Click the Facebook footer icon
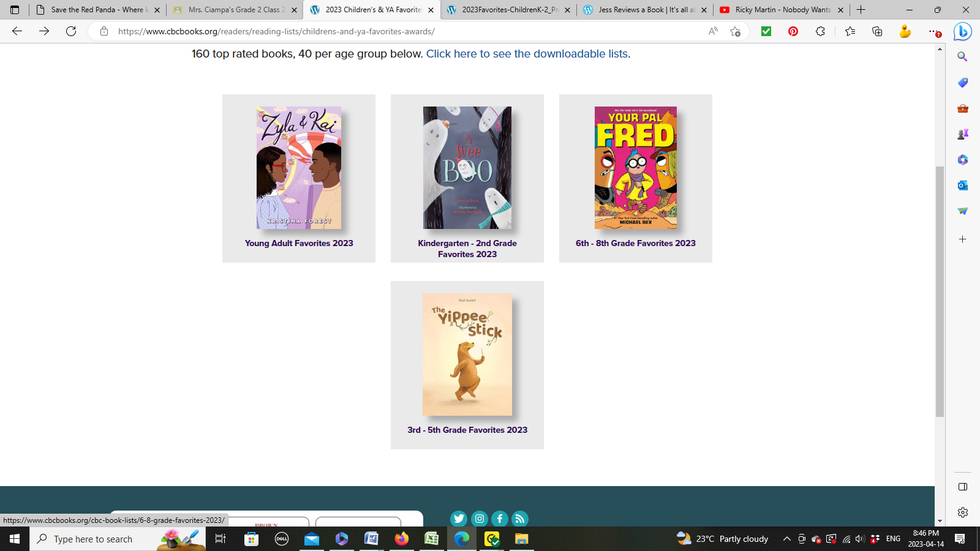 click(x=500, y=519)
